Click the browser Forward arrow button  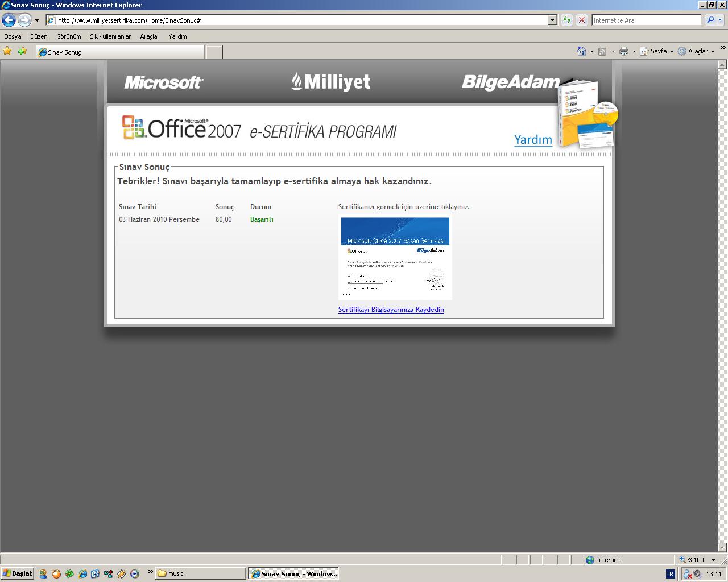tap(24, 20)
